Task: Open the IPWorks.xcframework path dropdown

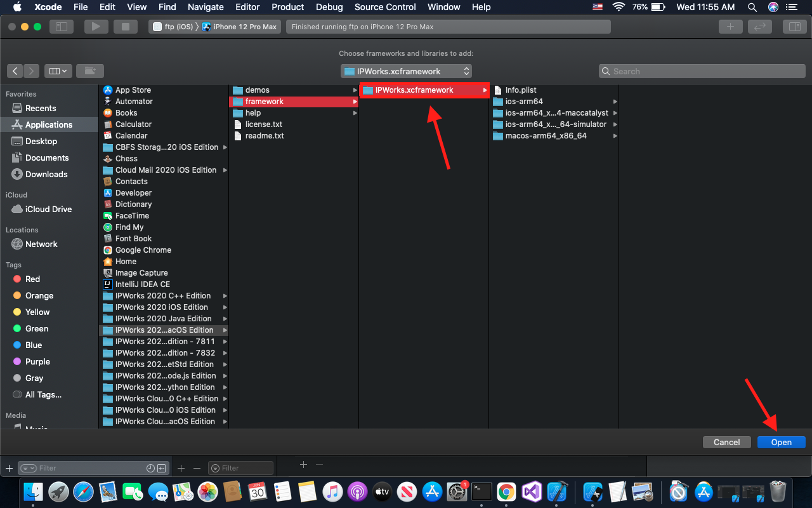Action: (x=406, y=71)
